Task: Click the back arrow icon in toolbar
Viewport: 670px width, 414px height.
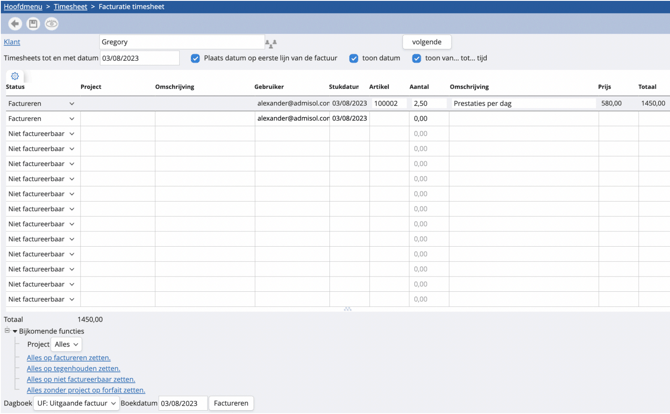Action: [15, 24]
